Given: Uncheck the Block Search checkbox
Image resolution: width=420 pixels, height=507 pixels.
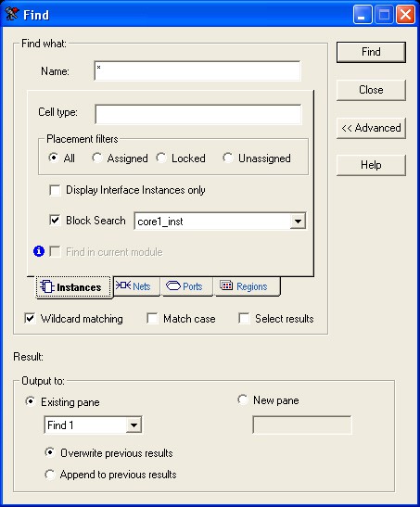Looking at the screenshot, I should coord(55,221).
